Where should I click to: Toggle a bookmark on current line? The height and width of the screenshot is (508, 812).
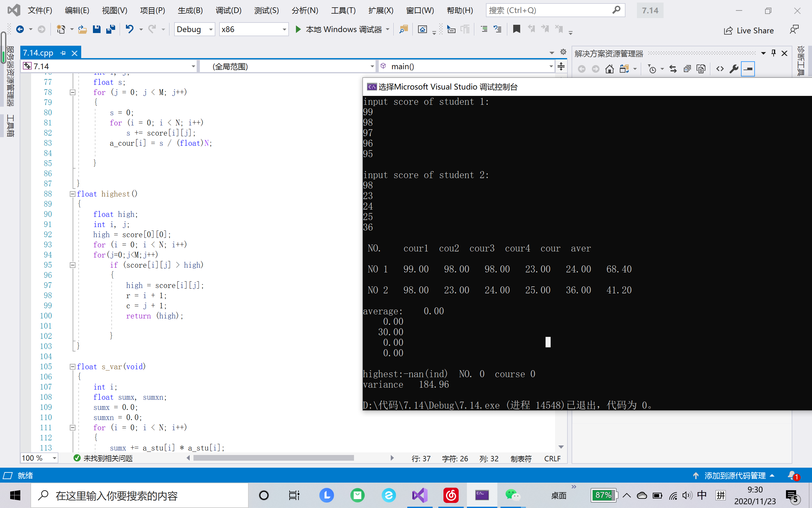pos(516,30)
